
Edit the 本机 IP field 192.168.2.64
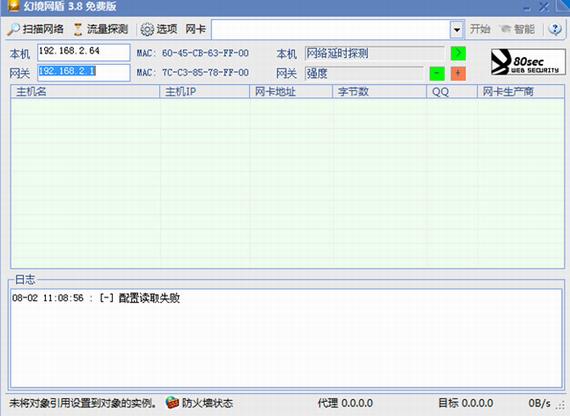pos(84,52)
